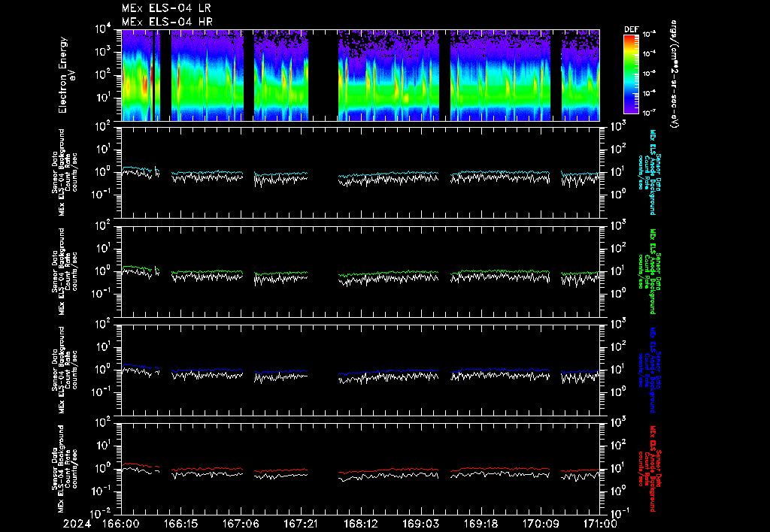Image resolution: width=770 pixels, height=532 pixels.
Task: Click the 'MEx ELS-04 HR' title text
Action: click(167, 22)
